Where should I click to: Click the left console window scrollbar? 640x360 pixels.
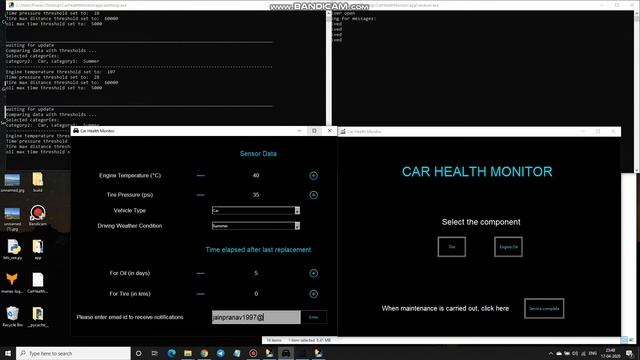(329, 68)
